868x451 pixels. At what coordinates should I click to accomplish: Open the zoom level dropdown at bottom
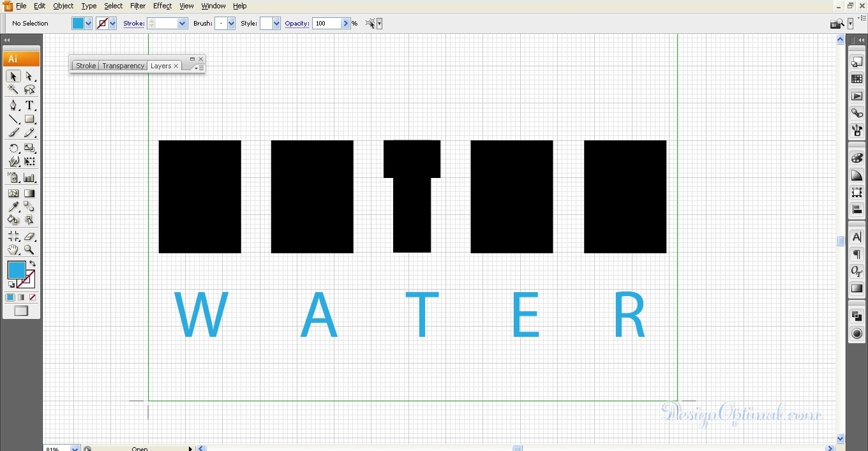75,448
